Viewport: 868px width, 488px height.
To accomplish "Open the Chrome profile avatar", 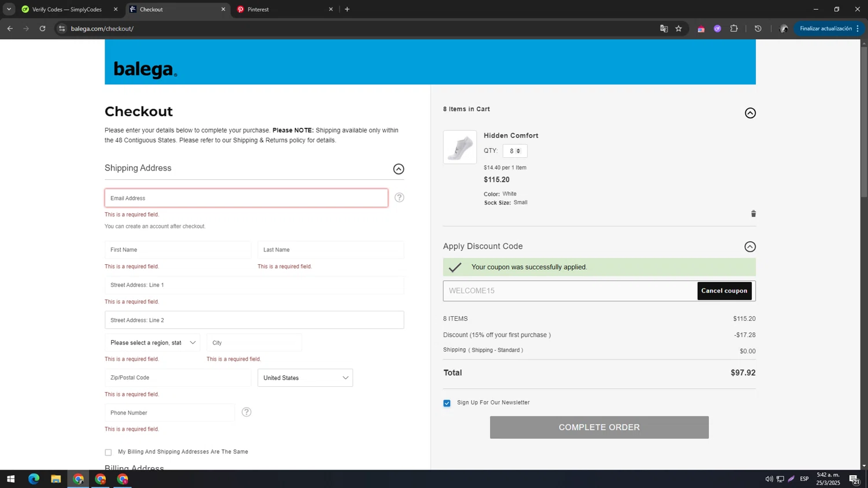I will (x=784, y=28).
